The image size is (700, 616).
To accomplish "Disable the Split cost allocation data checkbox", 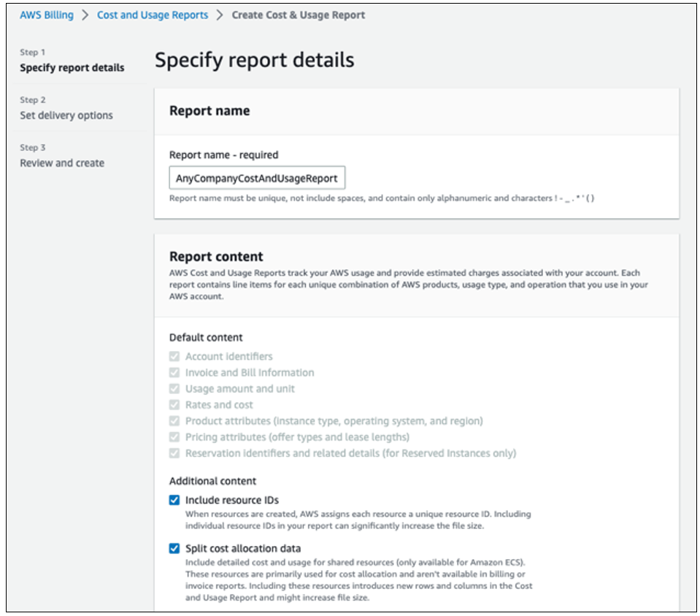I will click(174, 549).
